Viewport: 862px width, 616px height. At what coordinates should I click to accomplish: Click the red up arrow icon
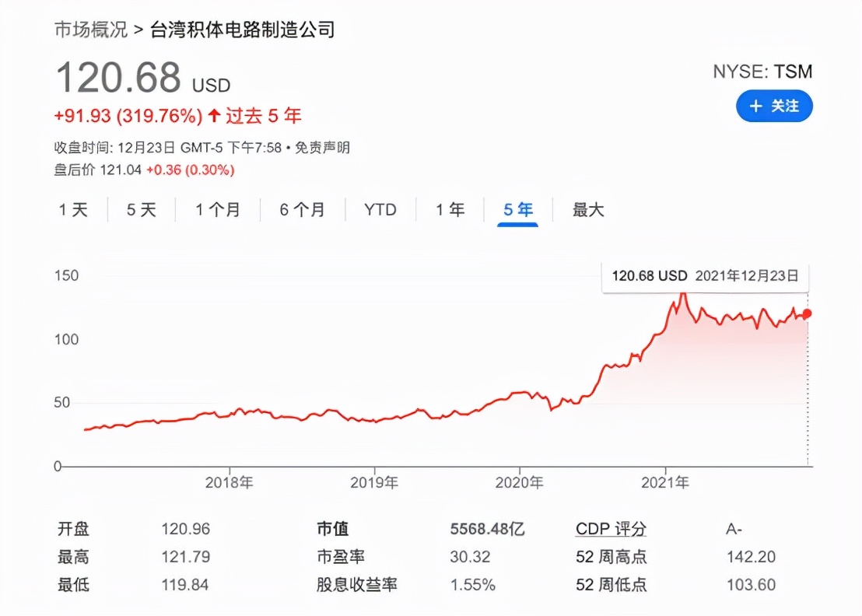[215, 115]
